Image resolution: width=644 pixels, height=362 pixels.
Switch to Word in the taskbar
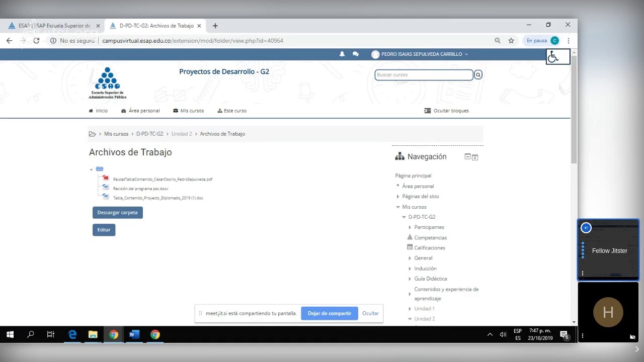tap(134, 334)
